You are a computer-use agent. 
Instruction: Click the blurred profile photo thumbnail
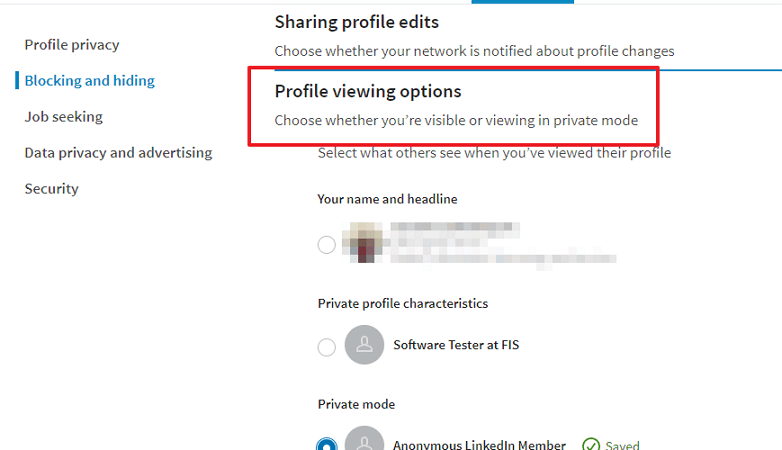click(363, 242)
